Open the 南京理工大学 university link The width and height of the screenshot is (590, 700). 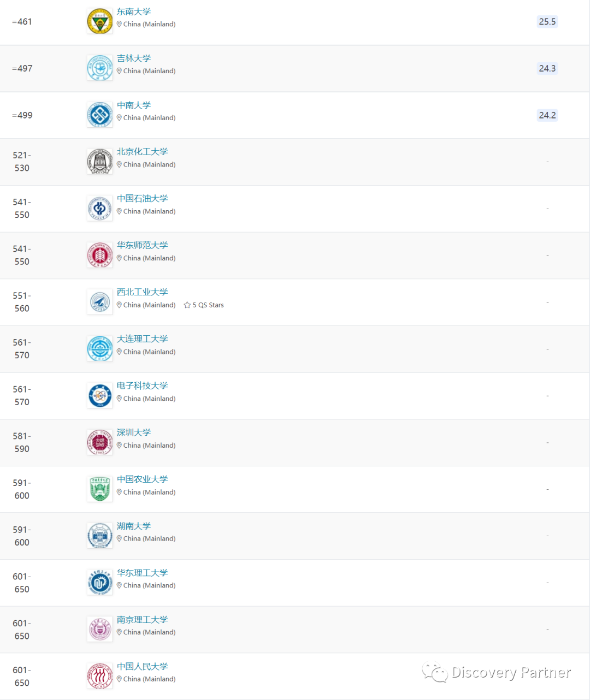point(143,620)
